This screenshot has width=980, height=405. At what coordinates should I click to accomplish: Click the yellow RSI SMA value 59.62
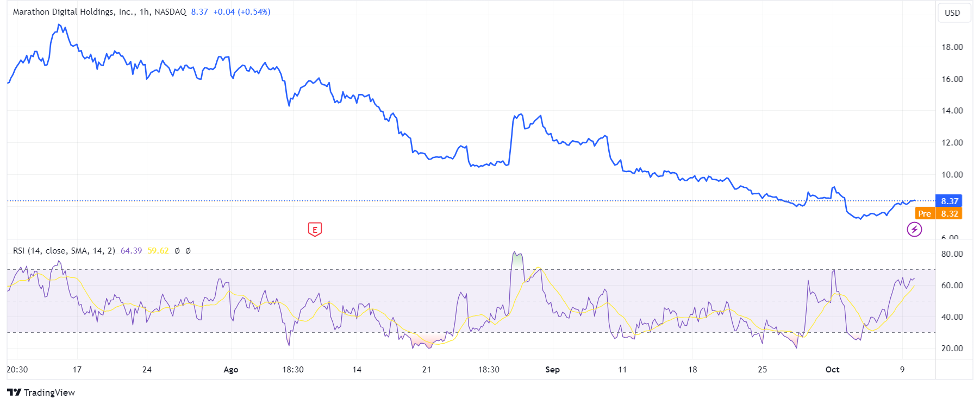coord(158,251)
